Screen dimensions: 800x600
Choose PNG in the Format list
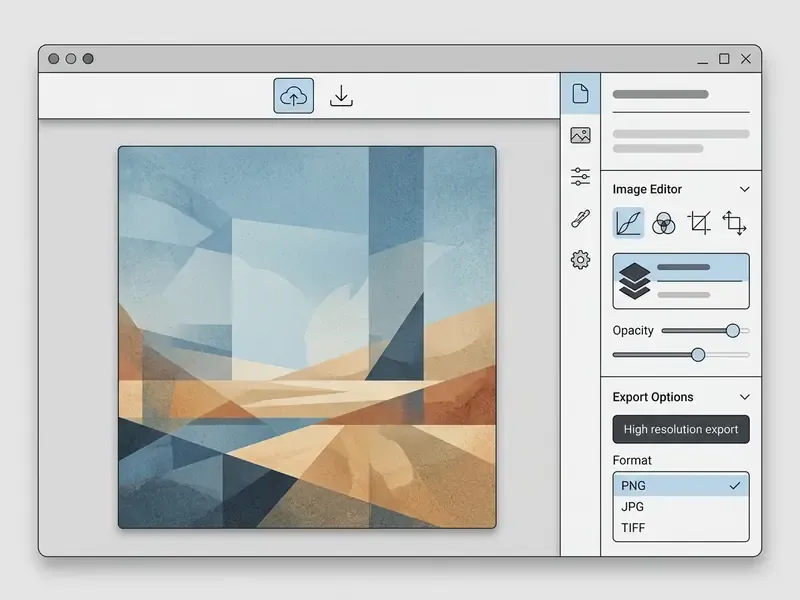click(681, 485)
